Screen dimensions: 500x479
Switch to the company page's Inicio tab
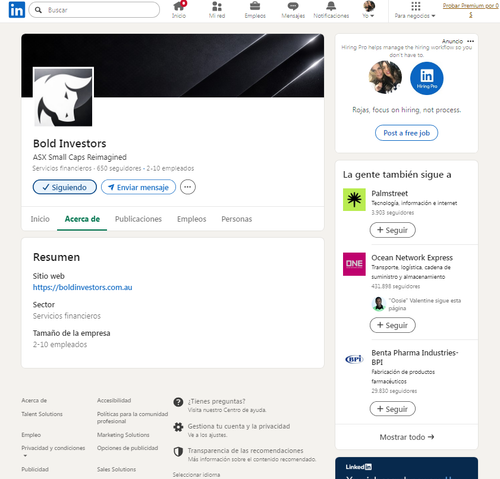40,219
